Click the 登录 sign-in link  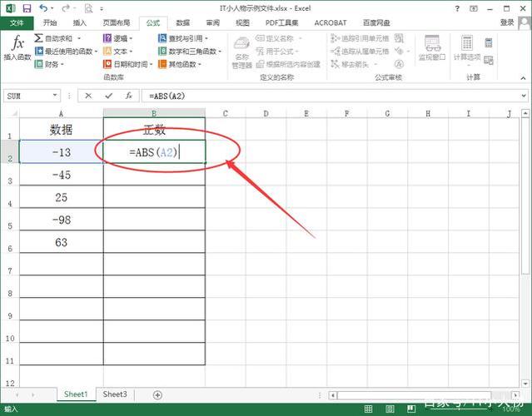(x=507, y=22)
